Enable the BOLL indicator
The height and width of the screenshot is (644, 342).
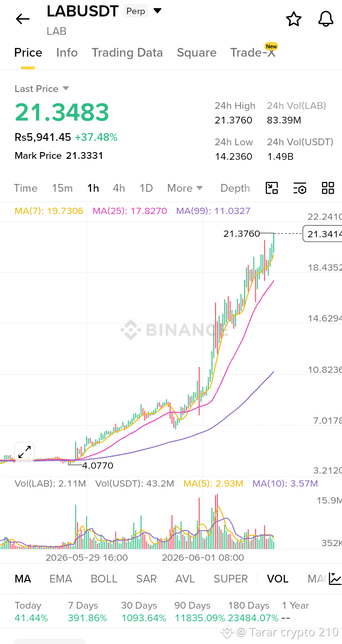(x=104, y=579)
